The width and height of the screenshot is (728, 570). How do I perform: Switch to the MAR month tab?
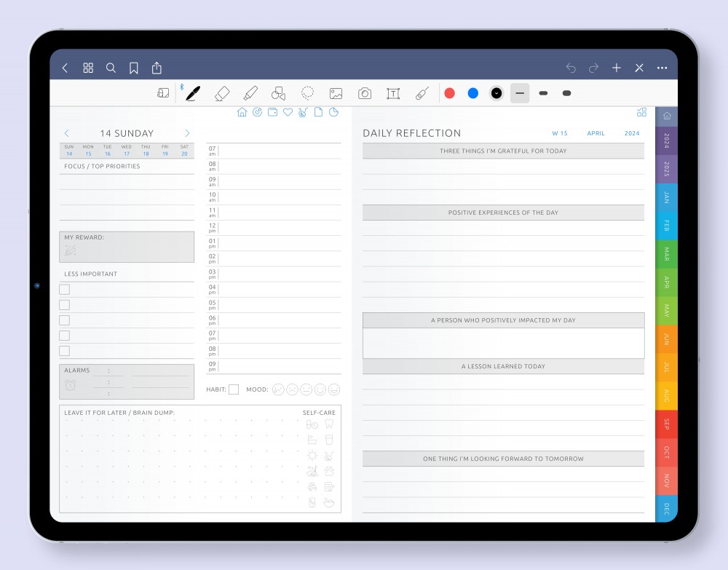tap(666, 254)
